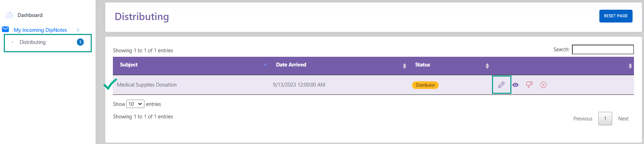Go to the Previous page
Viewport: 644px width, 144px height.
coord(583,119)
